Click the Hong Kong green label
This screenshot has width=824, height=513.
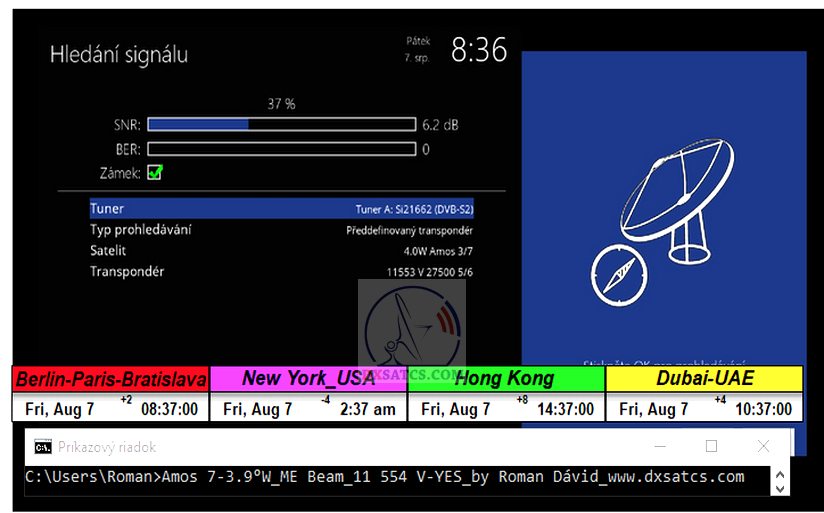coord(505,379)
